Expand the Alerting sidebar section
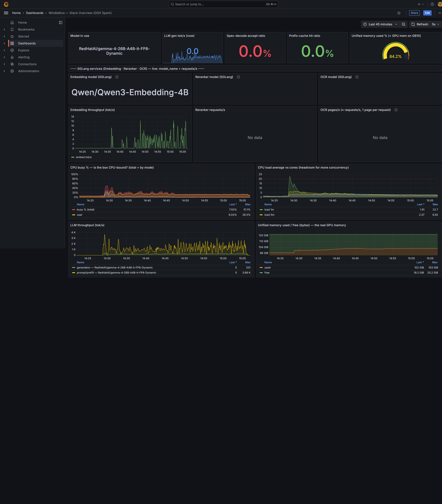442x504 pixels. [4, 57]
